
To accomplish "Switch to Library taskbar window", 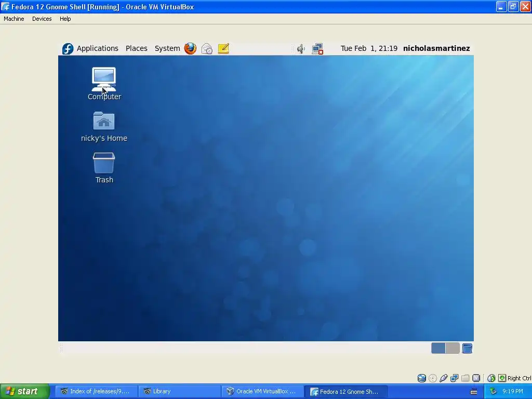I will click(180, 391).
